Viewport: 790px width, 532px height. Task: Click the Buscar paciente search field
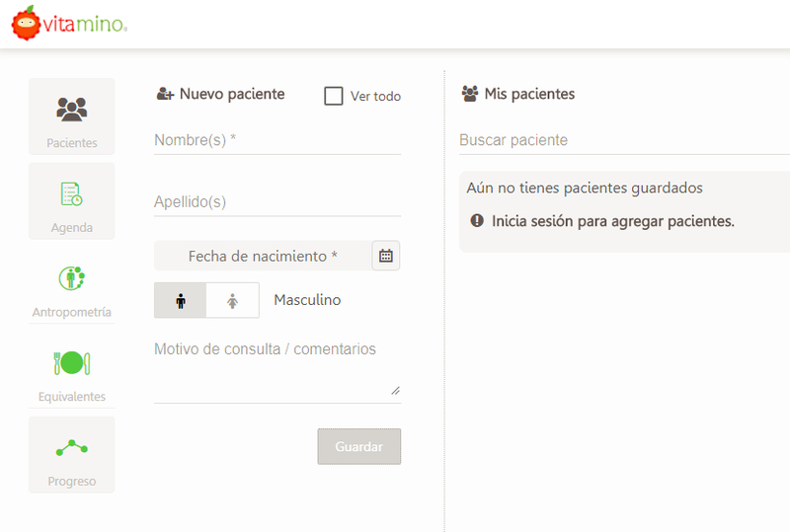pyautogui.click(x=622, y=140)
